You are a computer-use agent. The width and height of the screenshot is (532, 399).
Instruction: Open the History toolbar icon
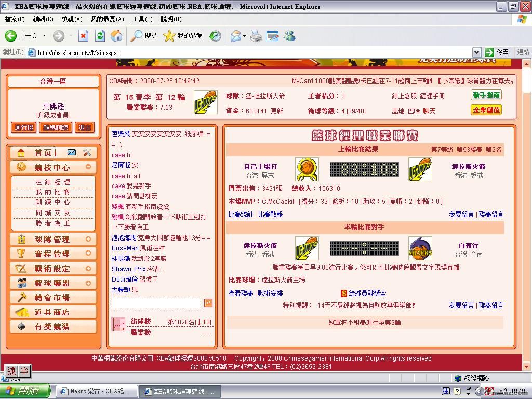click(215, 36)
